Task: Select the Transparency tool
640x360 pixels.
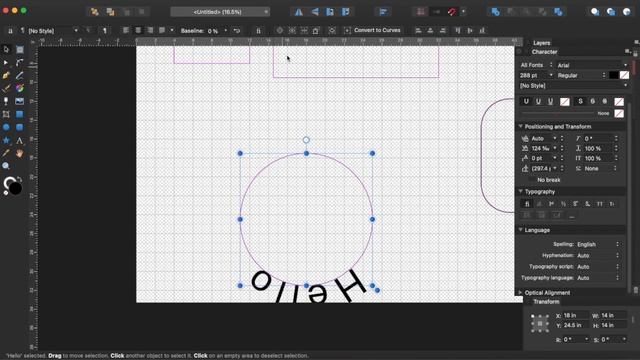Action: pos(6,101)
